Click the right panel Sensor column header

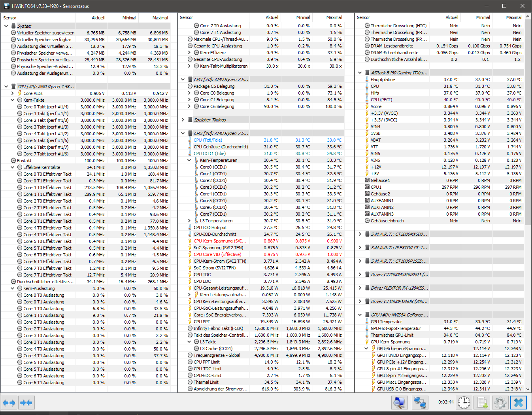coord(392,17)
